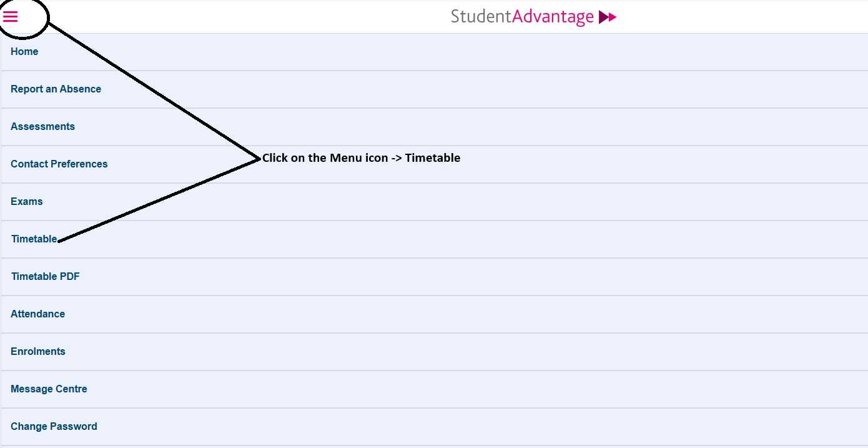Viewport: 868px width, 448px height.
Task: Click the double-arrow StudentAdvantage logo icon
Action: click(x=608, y=17)
